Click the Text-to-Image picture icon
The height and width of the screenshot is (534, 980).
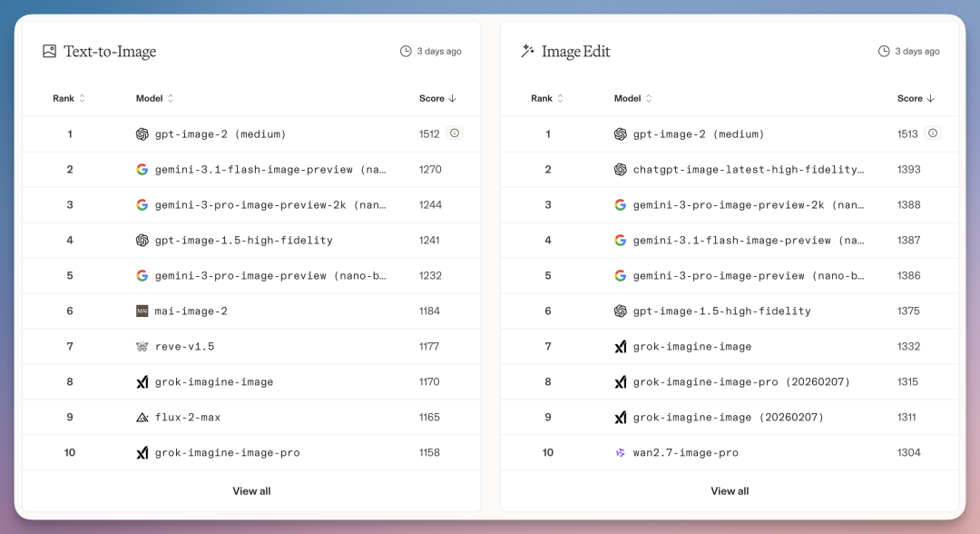(49, 52)
